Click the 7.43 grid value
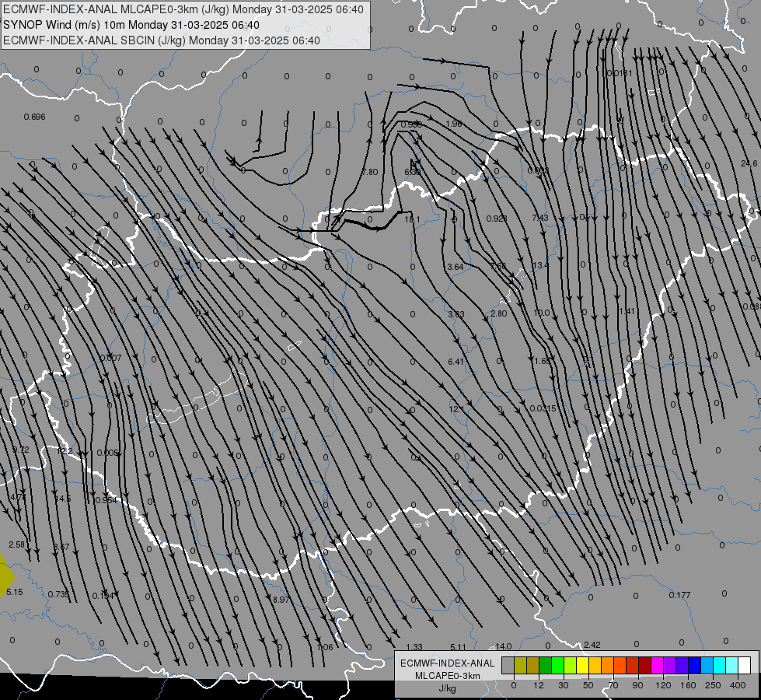This screenshot has width=761, height=700. click(x=540, y=218)
